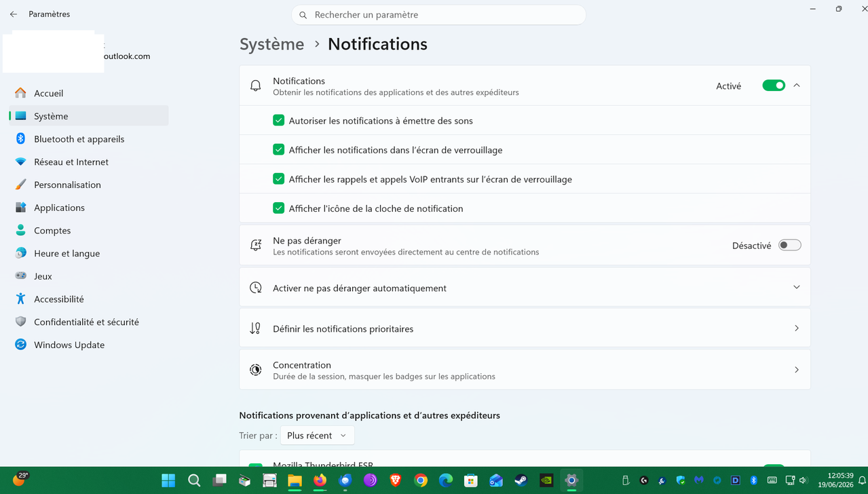
Task: Open Steam from the taskbar
Action: click(521, 480)
